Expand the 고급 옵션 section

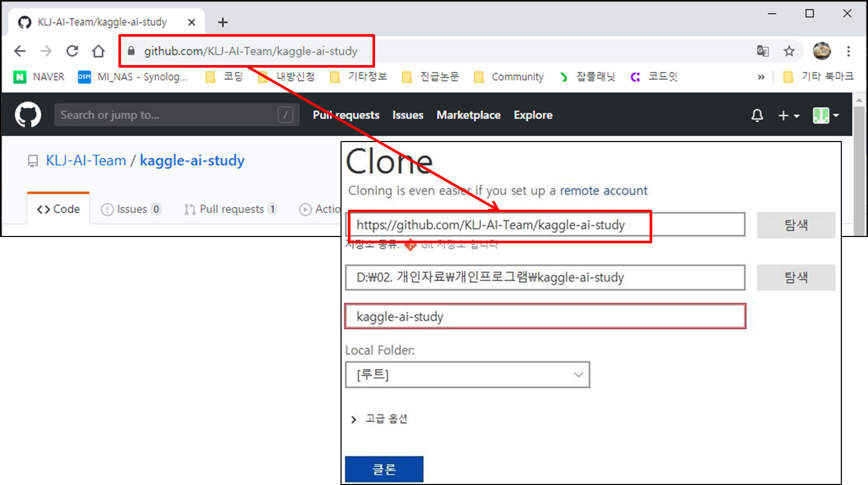coord(386,418)
